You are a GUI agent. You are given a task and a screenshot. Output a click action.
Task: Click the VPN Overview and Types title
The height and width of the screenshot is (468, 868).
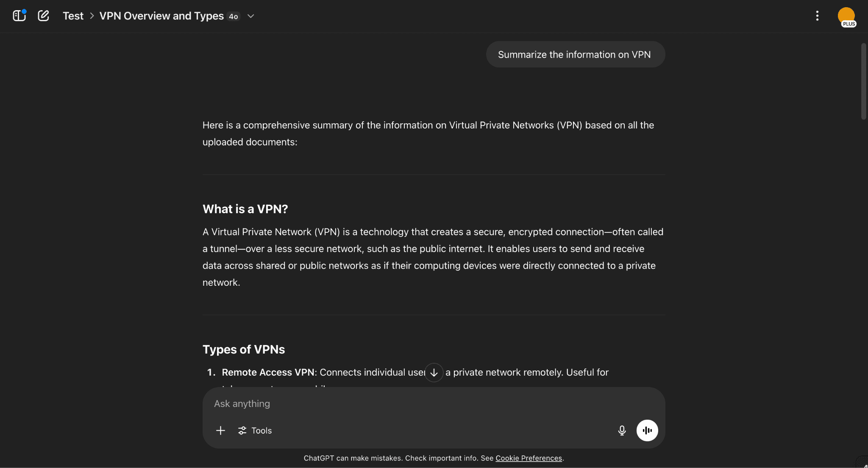click(161, 16)
